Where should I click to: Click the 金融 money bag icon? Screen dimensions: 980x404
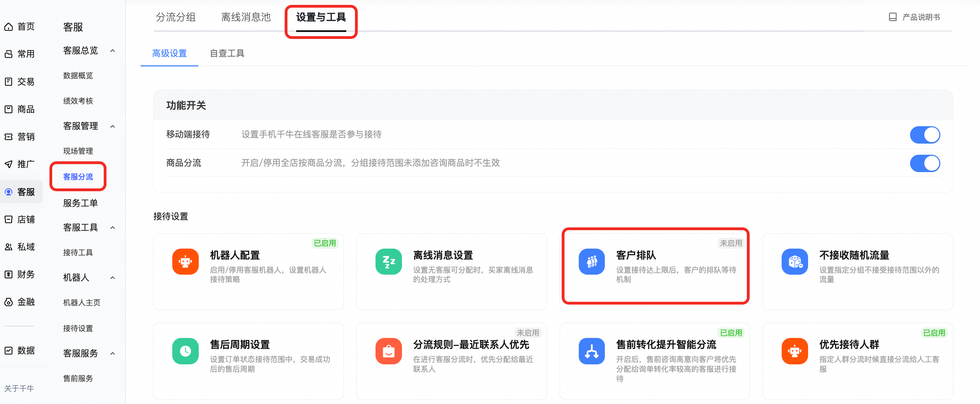[x=8, y=302]
